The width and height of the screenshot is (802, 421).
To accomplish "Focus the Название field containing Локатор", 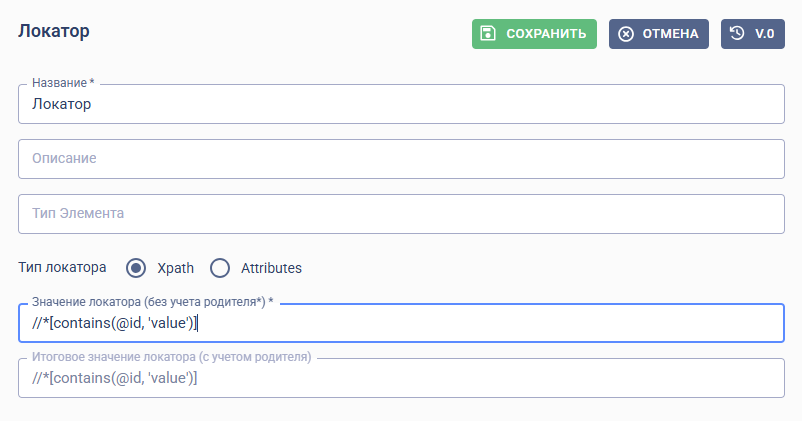I will point(401,104).
